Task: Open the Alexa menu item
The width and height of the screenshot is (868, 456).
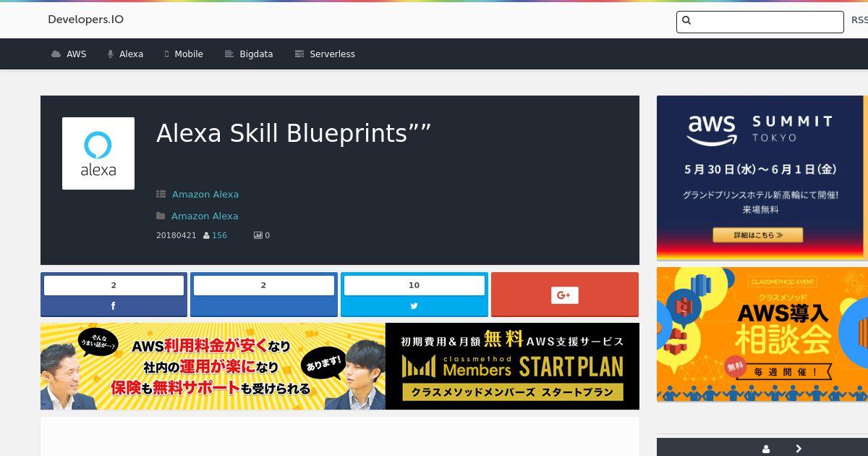Action: click(131, 54)
